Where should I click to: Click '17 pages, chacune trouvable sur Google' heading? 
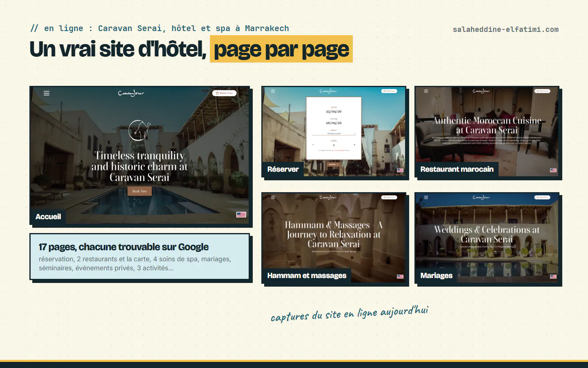(124, 247)
